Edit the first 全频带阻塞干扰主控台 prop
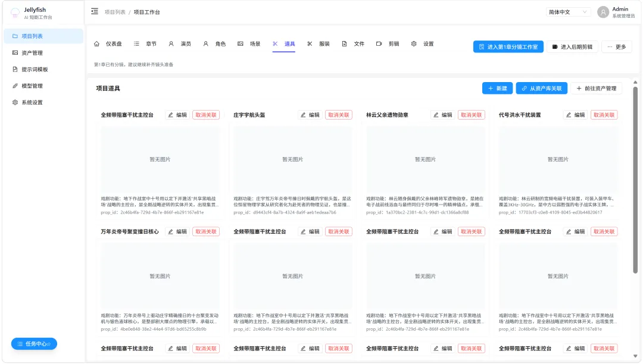The image size is (643, 364). point(177,115)
